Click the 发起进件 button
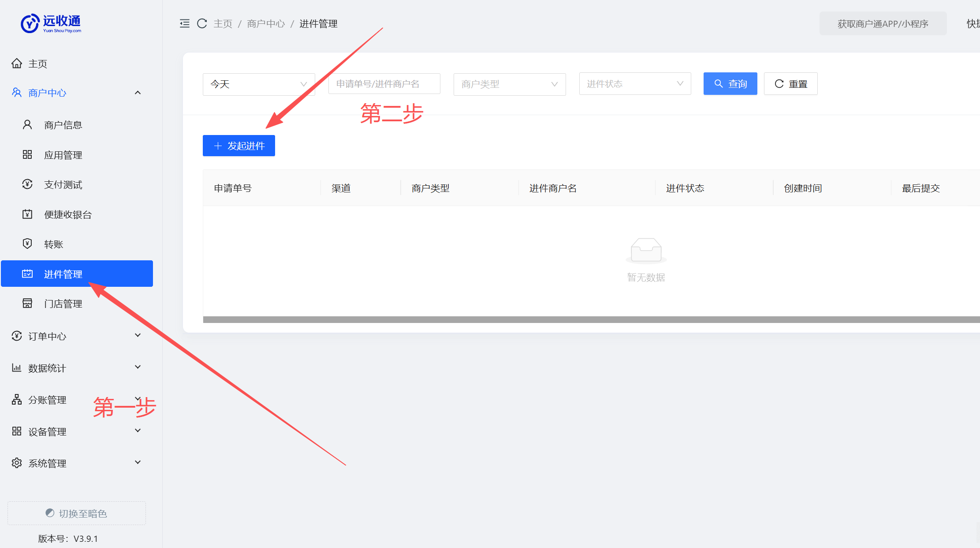 coord(238,146)
